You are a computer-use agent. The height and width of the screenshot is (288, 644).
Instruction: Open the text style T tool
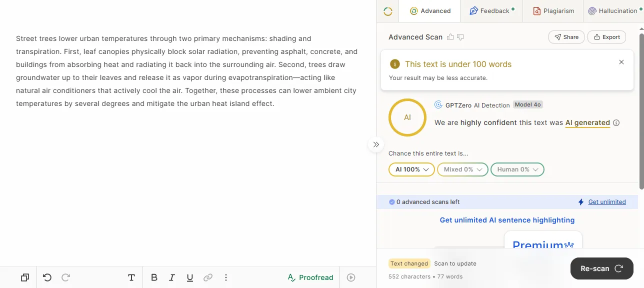(131, 277)
